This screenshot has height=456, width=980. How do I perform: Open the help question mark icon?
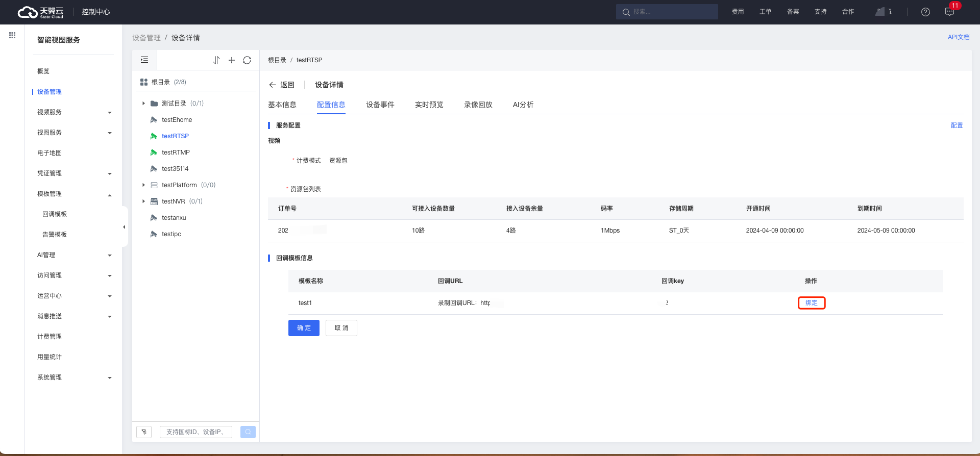click(x=925, y=12)
